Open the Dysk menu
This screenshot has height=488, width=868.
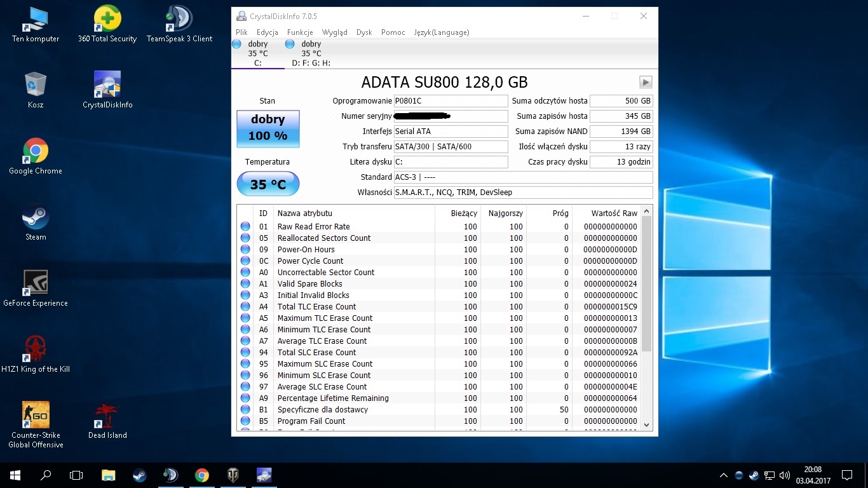(364, 32)
